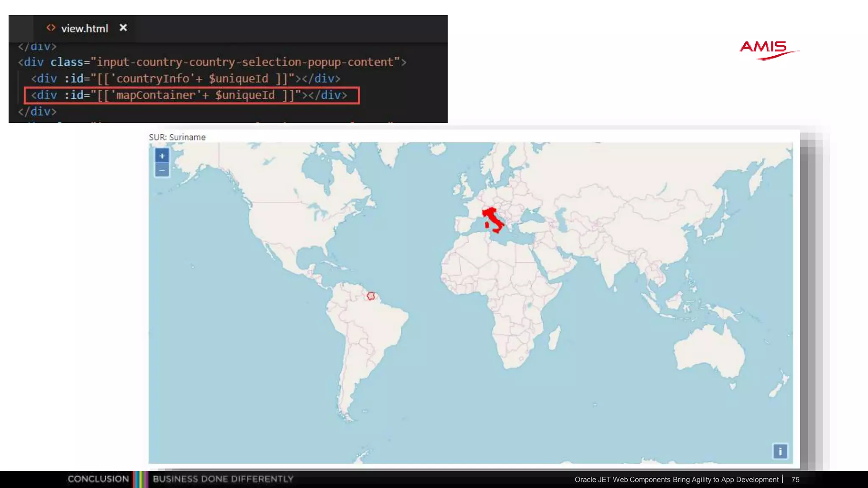Screen dimensions: 868x488
Task: Click the HTML file icon in tab
Action: click(x=51, y=28)
